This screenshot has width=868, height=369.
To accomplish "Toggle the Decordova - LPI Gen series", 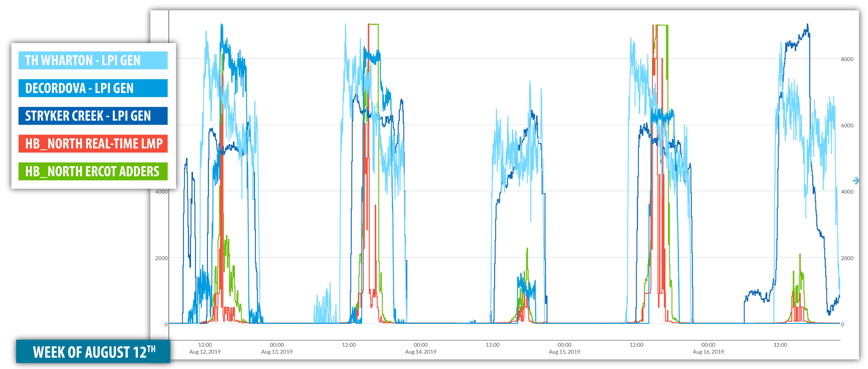I will 93,88.
